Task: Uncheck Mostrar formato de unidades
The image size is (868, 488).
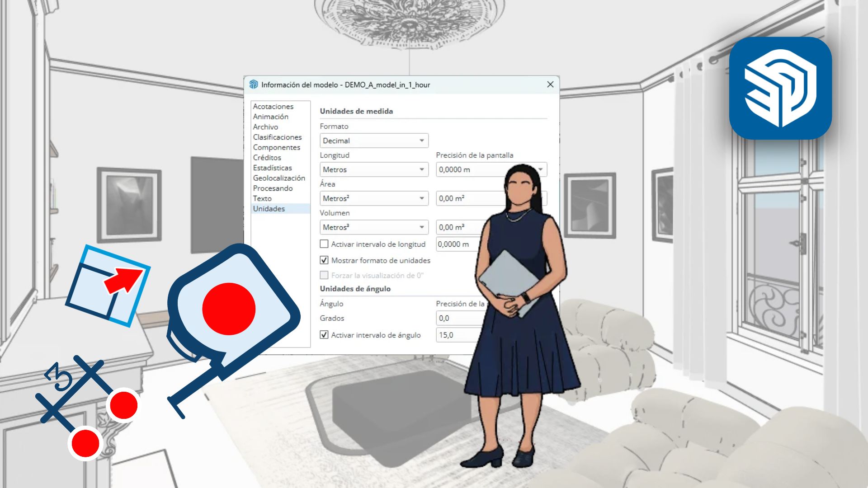Action: [324, 260]
